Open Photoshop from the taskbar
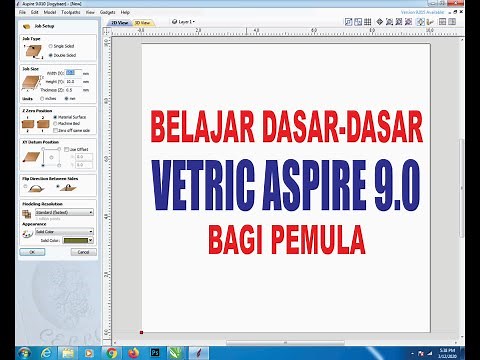The height and width of the screenshot is (360, 480). pyautogui.click(x=155, y=353)
